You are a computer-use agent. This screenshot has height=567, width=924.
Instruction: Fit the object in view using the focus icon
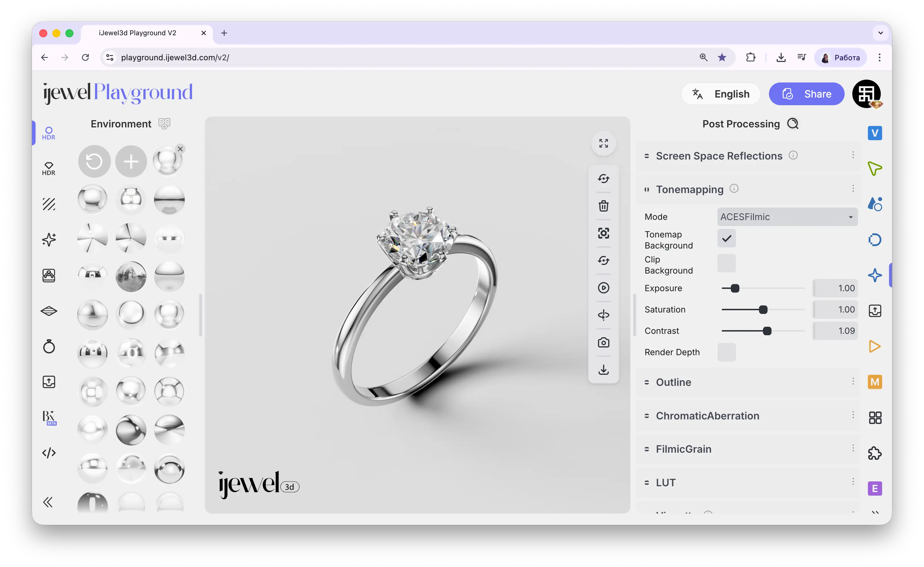(x=603, y=233)
